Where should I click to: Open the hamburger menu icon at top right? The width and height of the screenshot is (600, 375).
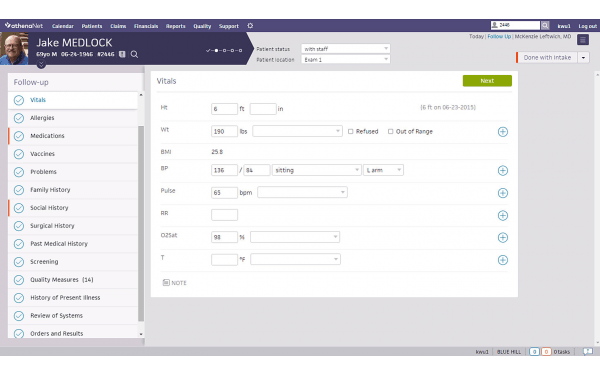(x=583, y=39)
